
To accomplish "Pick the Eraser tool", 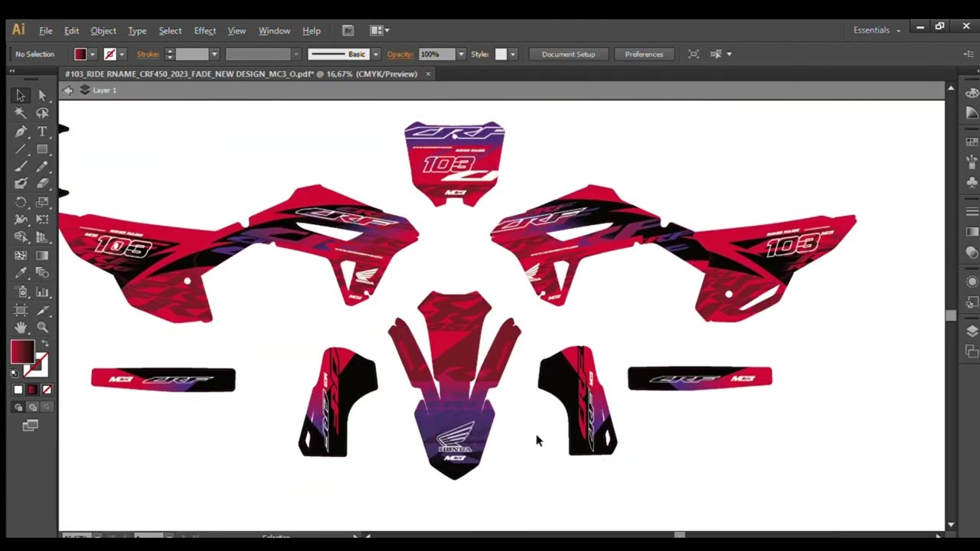I will pos(42,184).
